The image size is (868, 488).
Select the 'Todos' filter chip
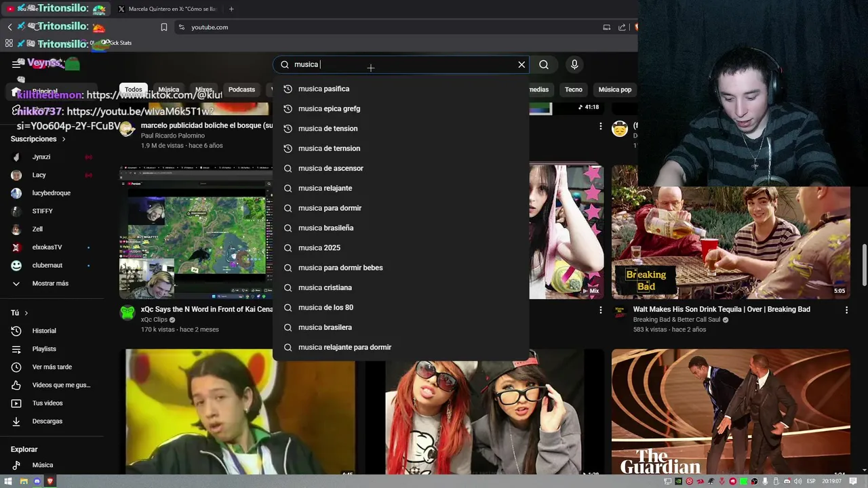tap(134, 89)
